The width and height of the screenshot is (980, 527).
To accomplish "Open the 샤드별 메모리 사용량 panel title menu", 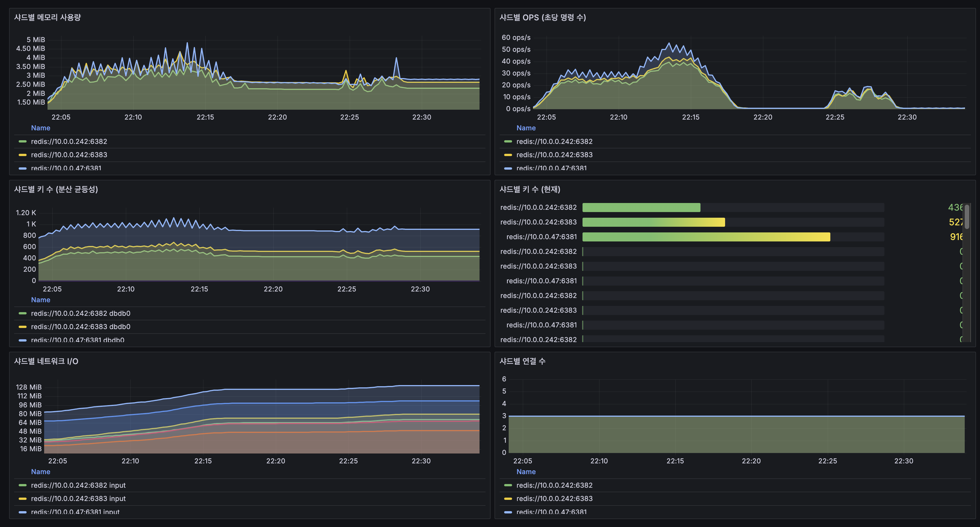I will click(x=48, y=18).
